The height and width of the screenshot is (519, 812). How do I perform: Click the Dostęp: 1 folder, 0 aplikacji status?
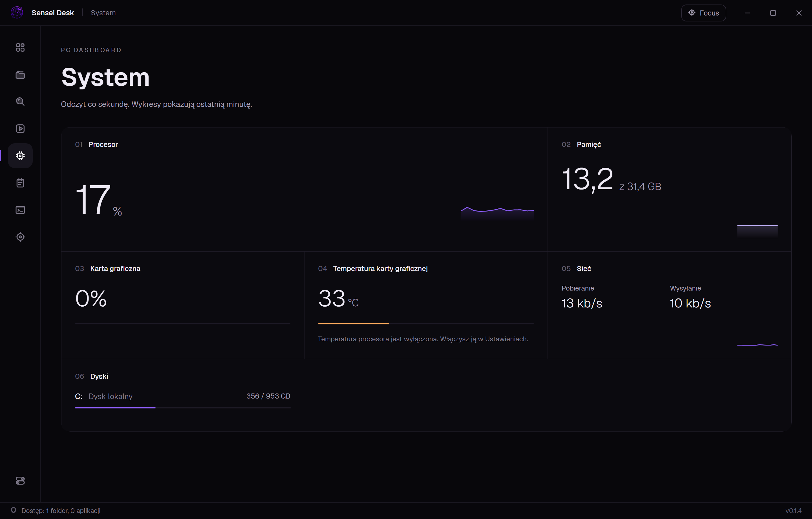click(61, 511)
